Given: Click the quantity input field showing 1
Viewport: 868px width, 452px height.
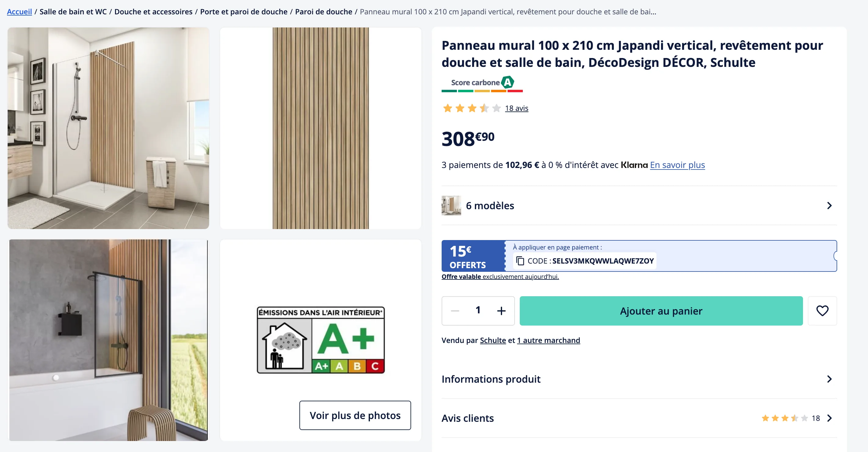Looking at the screenshot, I should 478,310.
